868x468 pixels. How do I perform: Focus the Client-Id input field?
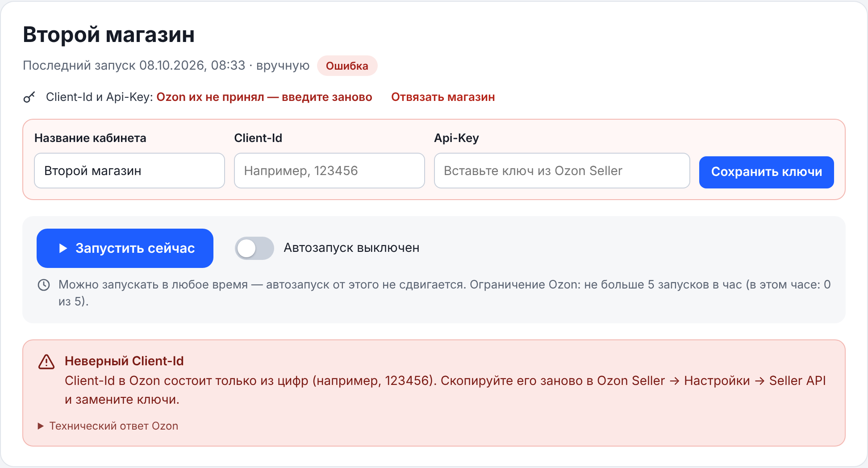click(x=330, y=171)
